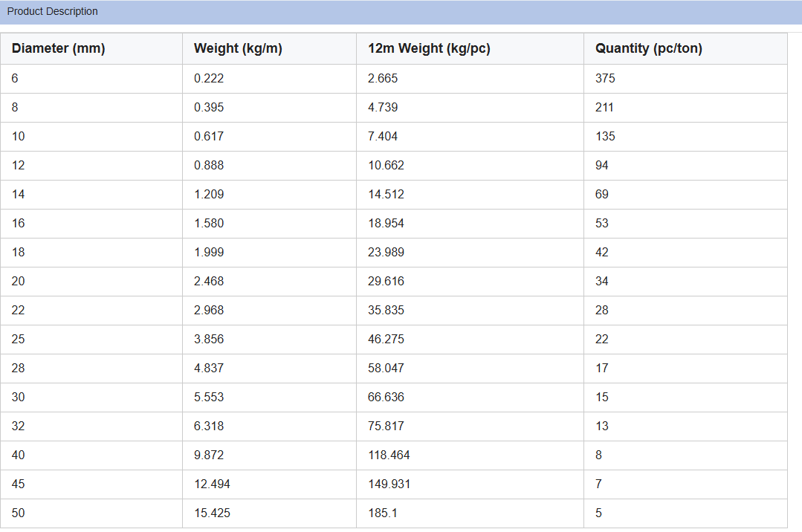
Task: Select the 12m Weight (kg/pc) column header
Action: (429, 49)
